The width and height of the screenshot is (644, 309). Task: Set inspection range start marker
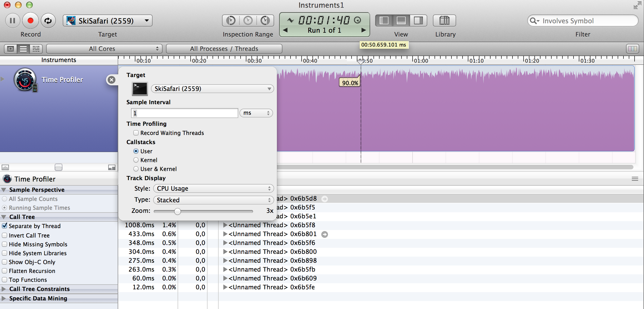click(x=231, y=21)
